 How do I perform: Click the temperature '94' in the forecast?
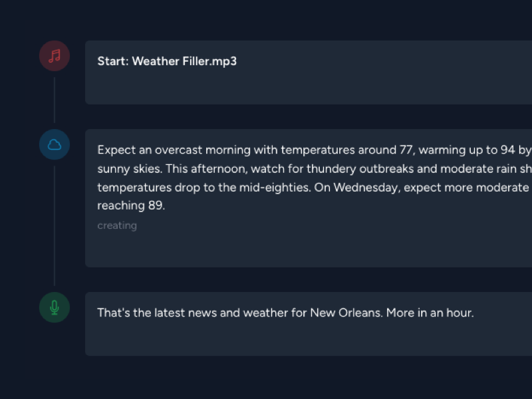(x=507, y=150)
